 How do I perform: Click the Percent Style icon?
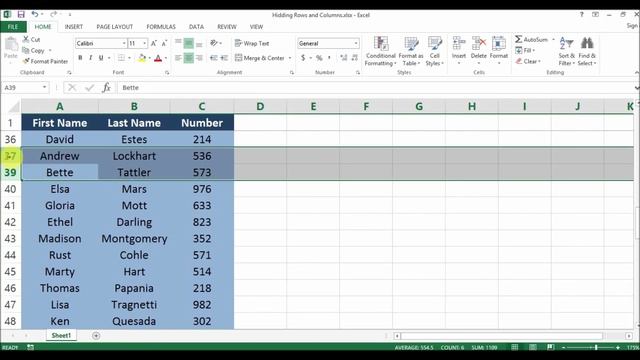(x=319, y=58)
